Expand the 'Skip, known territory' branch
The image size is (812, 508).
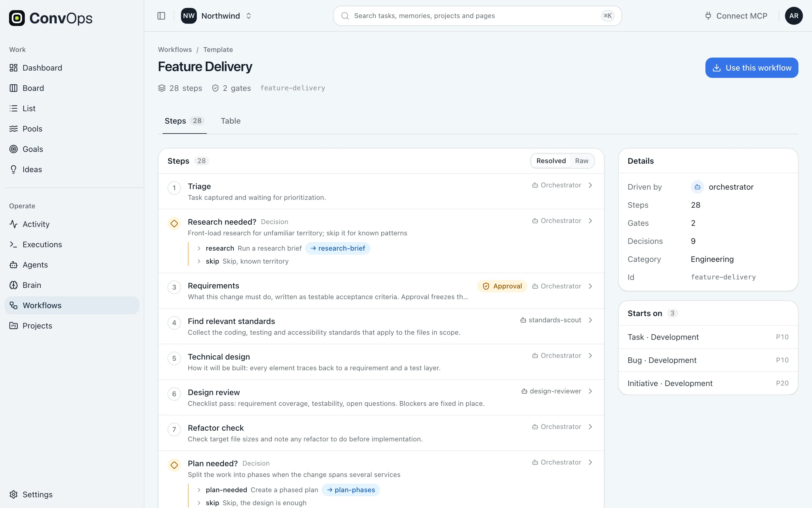tap(199, 261)
